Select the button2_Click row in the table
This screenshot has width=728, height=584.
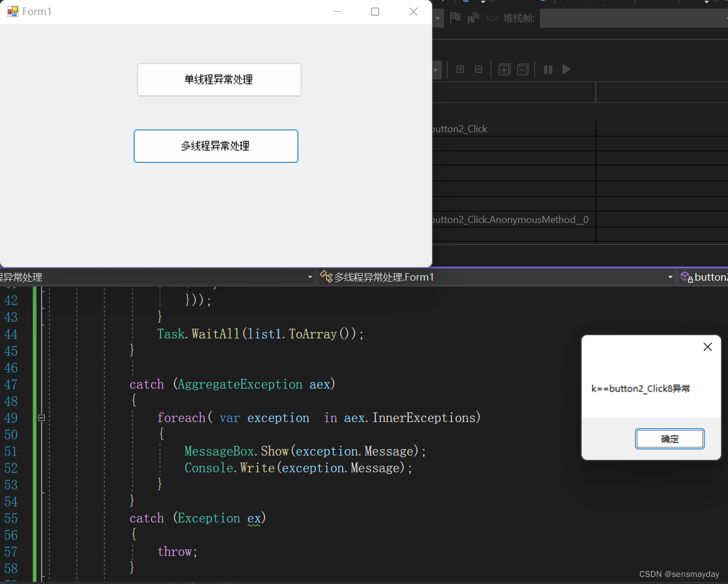(513, 129)
